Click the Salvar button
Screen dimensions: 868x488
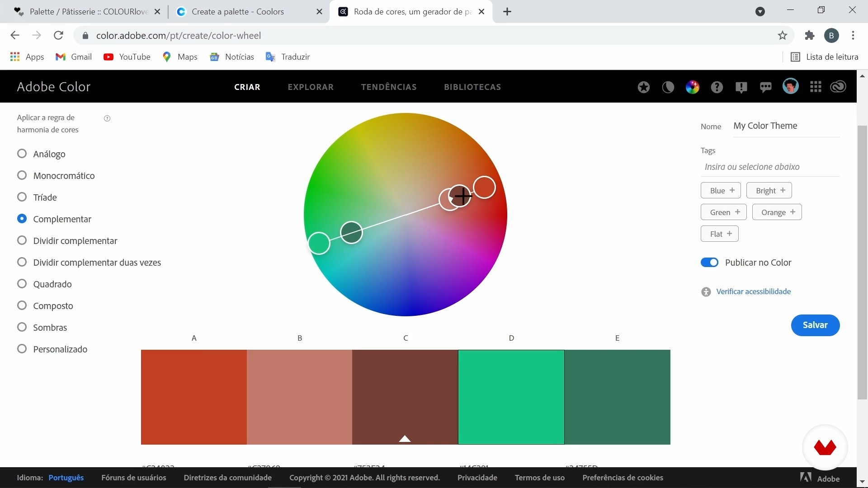[815, 325]
